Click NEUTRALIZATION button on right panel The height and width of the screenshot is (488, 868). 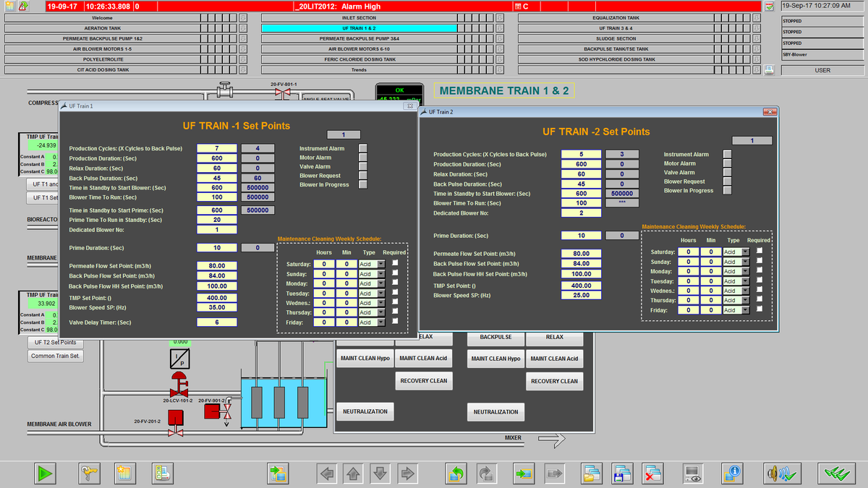click(495, 411)
